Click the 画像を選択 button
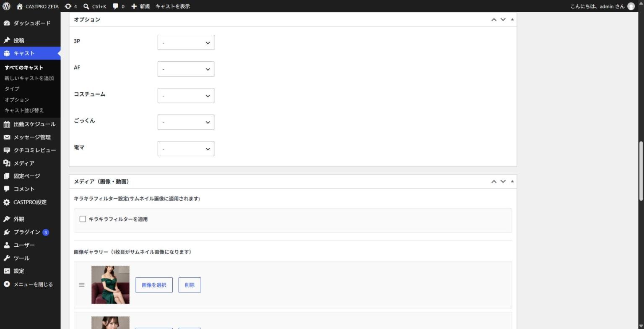 point(154,285)
